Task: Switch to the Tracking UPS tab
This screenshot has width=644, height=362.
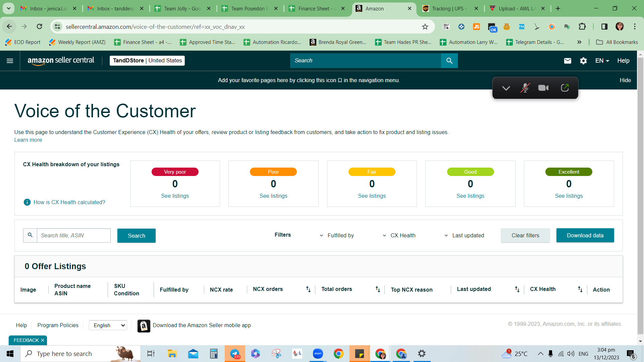Action: tap(450, 9)
